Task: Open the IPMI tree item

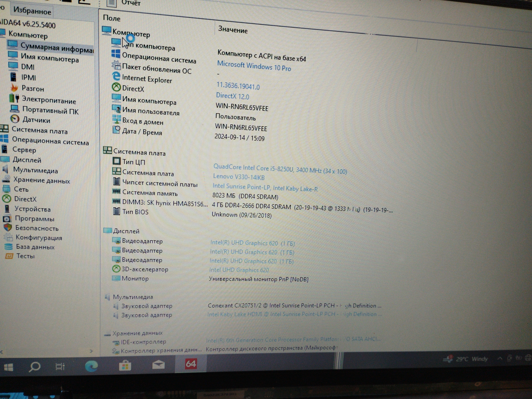Action: 29,78
